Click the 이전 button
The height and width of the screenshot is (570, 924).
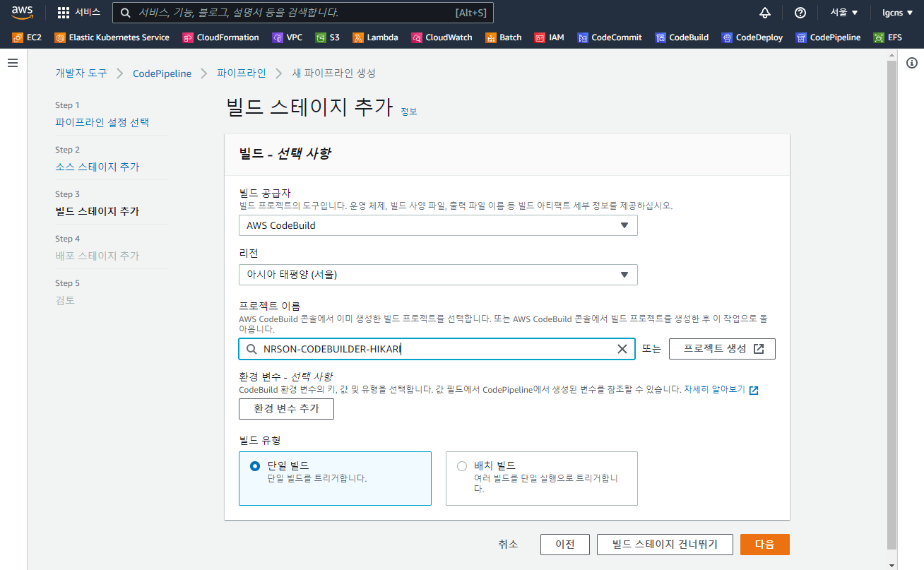(x=564, y=545)
